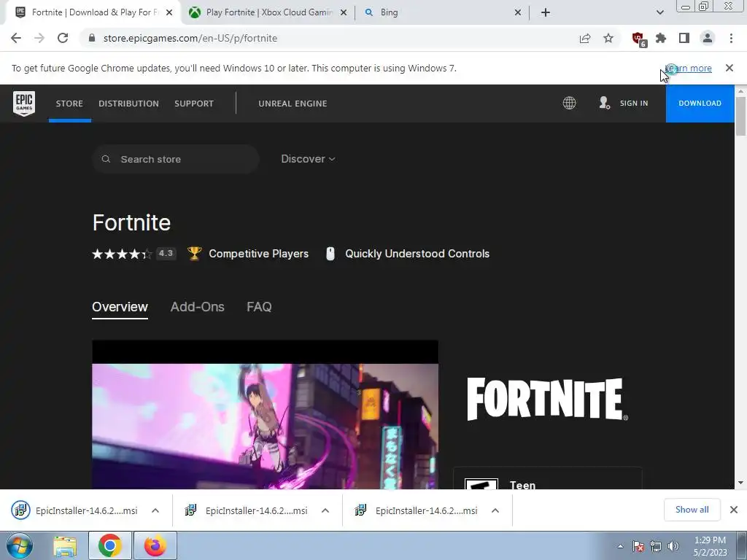Viewport: 747px width, 560px height.
Task: Click the network tray icon
Action: click(656, 546)
